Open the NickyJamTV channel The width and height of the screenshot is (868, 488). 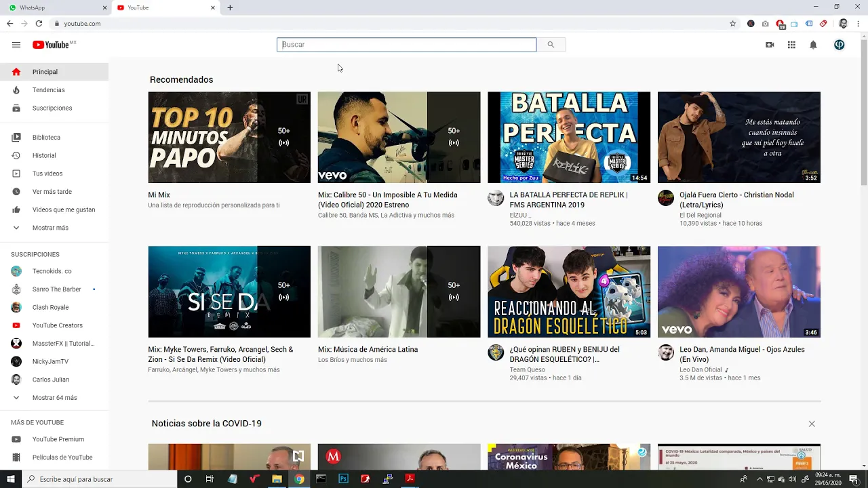tap(54, 362)
